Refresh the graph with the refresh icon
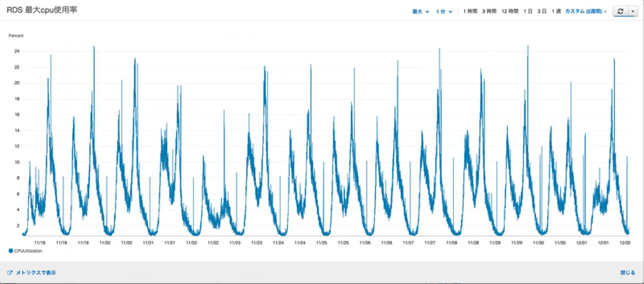644x284 pixels. (620, 12)
